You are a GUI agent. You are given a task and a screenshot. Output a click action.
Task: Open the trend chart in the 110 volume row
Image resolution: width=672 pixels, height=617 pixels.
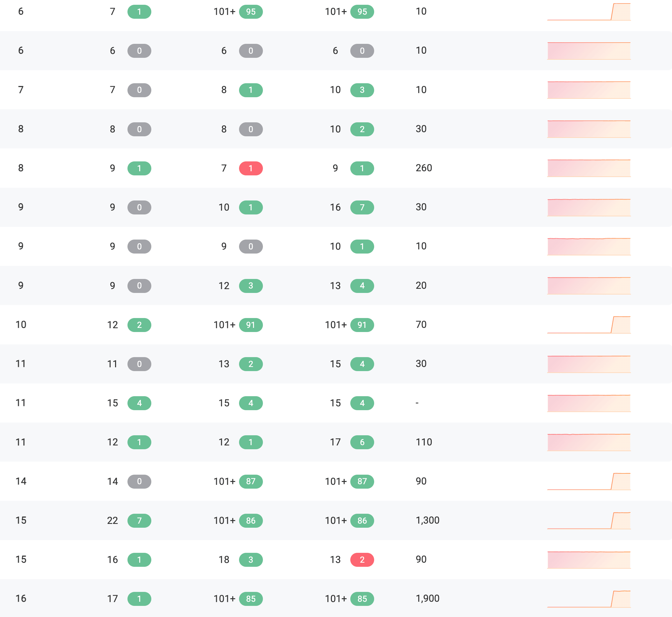pos(589,442)
